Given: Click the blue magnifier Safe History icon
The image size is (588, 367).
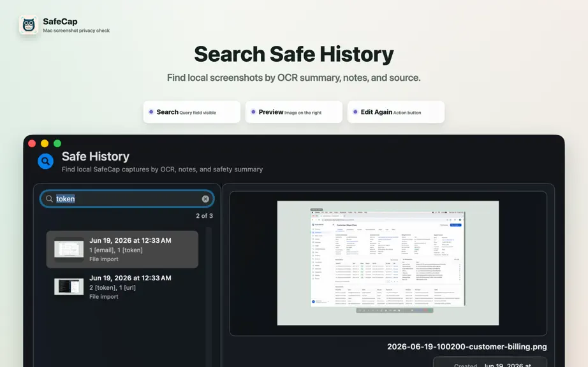Looking at the screenshot, I should click(x=45, y=161).
